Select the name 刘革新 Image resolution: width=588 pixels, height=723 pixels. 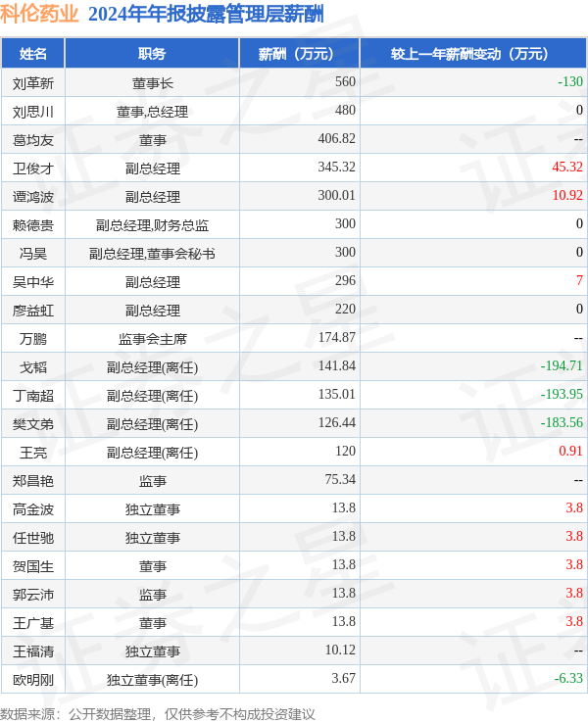(32, 83)
